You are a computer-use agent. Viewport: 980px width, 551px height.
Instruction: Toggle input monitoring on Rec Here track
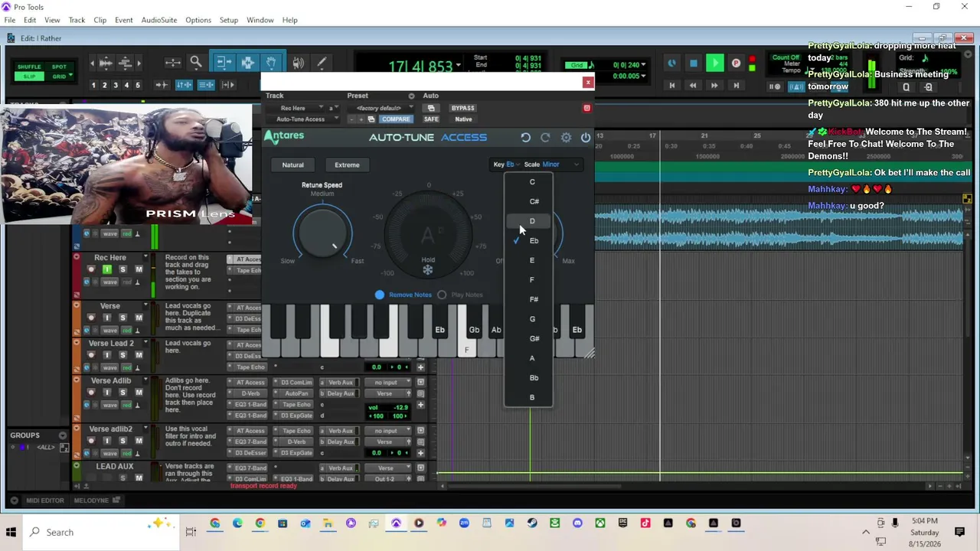click(x=106, y=269)
